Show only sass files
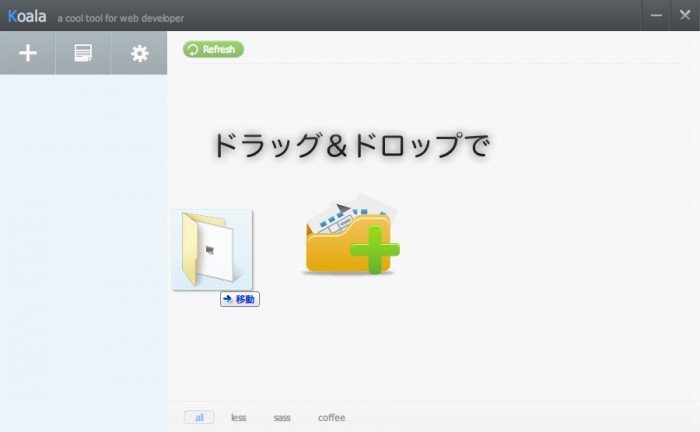Image resolution: width=700 pixels, height=432 pixels. point(282,417)
